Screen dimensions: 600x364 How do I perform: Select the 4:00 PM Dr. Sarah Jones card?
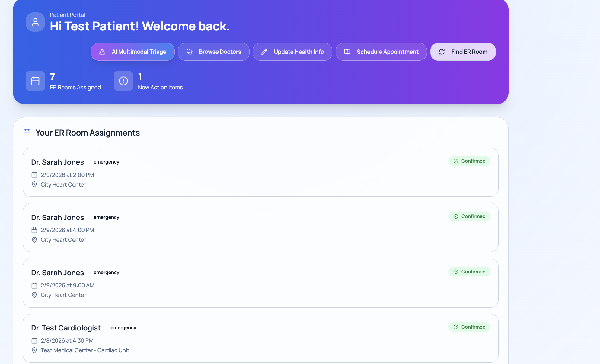(x=260, y=228)
